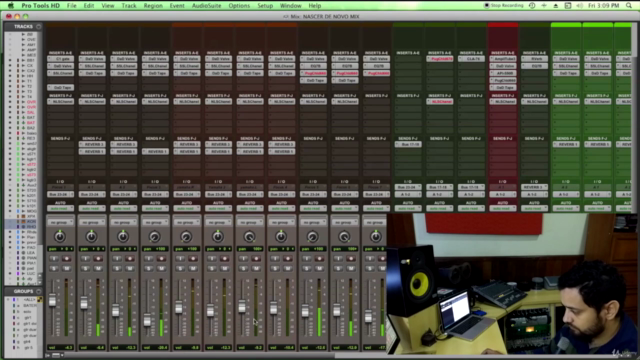This screenshot has width=640, height=360.
Task: Record-enable the channel with volume -9.2
Action: click(x=256, y=258)
